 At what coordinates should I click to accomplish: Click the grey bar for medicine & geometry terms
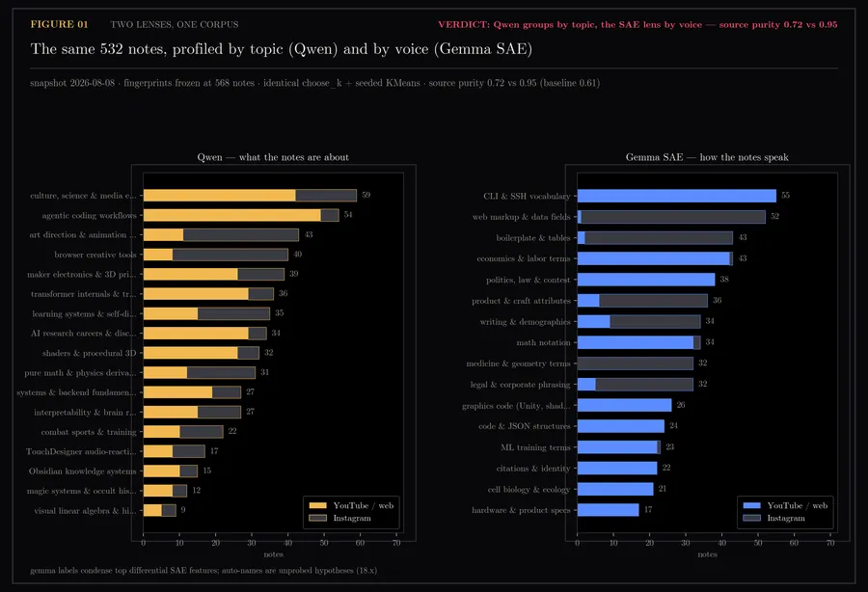pyautogui.click(x=635, y=363)
